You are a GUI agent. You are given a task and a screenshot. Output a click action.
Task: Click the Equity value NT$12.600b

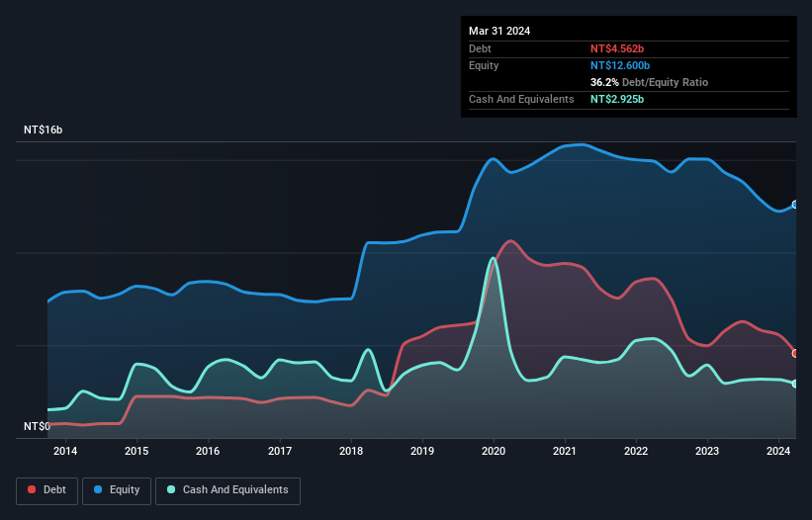click(x=620, y=65)
